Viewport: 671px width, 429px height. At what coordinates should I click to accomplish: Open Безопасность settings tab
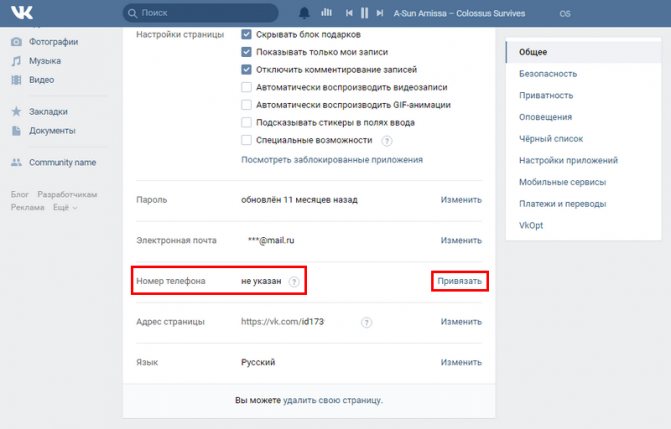(x=548, y=74)
